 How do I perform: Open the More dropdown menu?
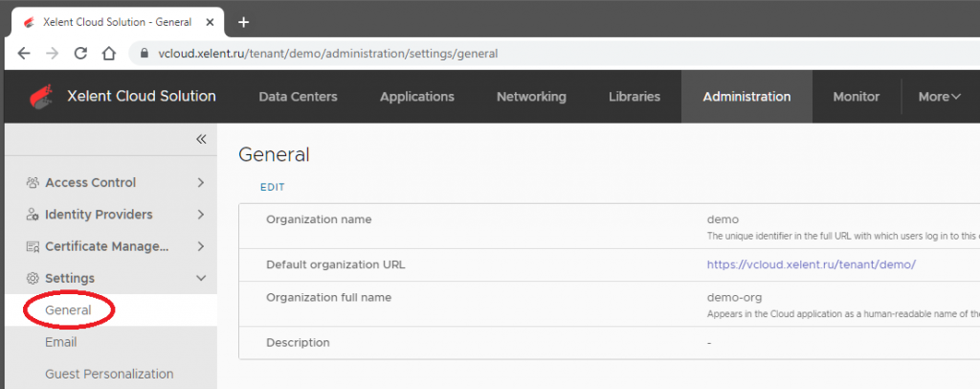(x=940, y=97)
